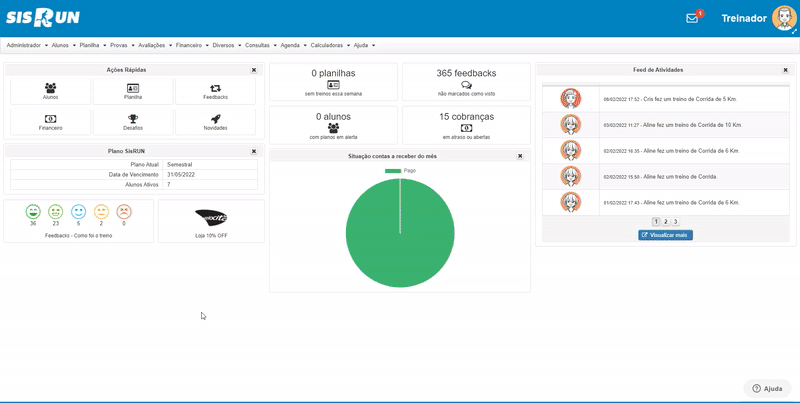
Task: Open the Alunos quick action icon
Action: click(x=51, y=91)
